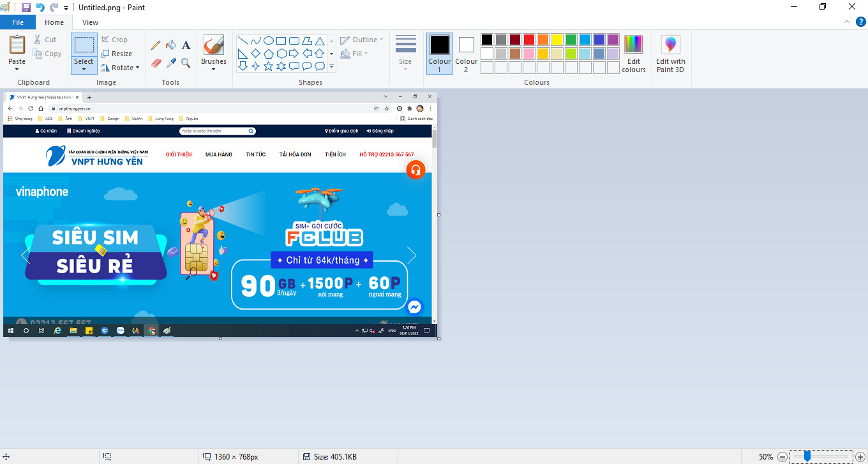The height and width of the screenshot is (464, 868).
Task: Choose the Rounded rectangle shape
Action: tap(294, 40)
